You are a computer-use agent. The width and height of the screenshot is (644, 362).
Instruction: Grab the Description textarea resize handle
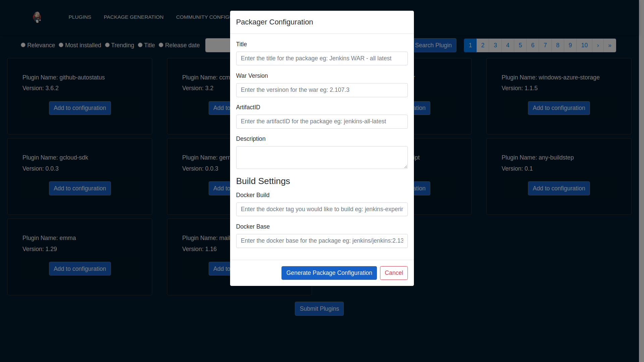(x=406, y=166)
